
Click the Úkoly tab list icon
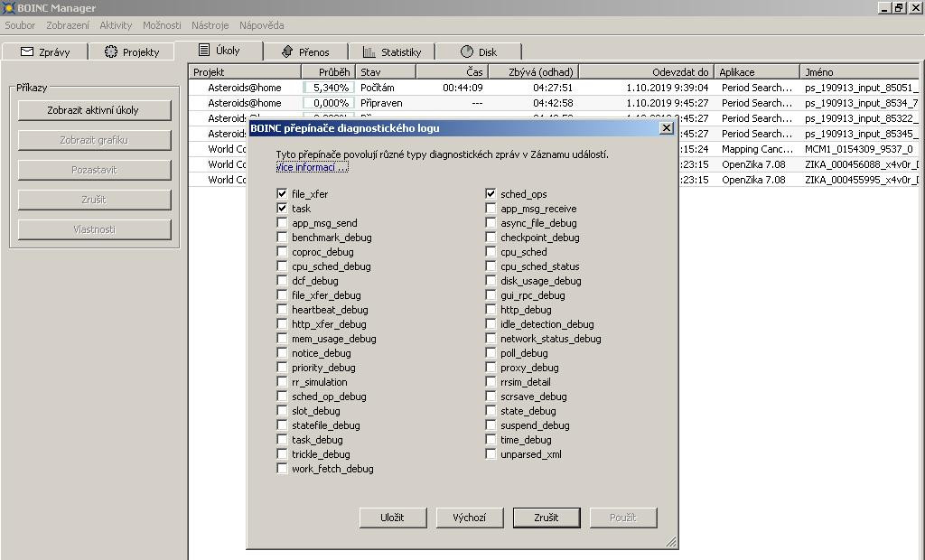(x=204, y=51)
